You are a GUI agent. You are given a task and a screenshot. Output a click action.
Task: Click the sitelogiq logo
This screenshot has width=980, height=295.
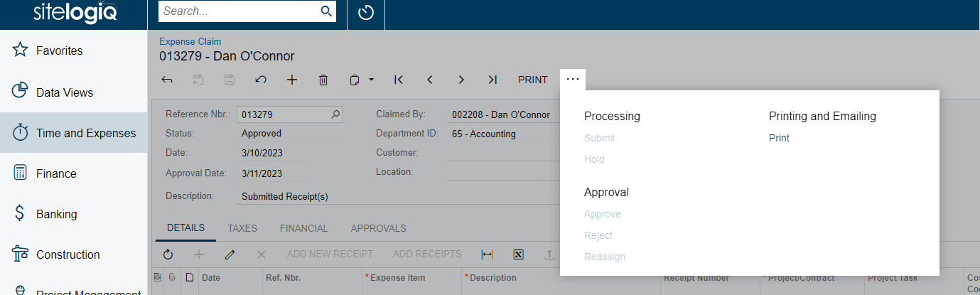tap(75, 13)
